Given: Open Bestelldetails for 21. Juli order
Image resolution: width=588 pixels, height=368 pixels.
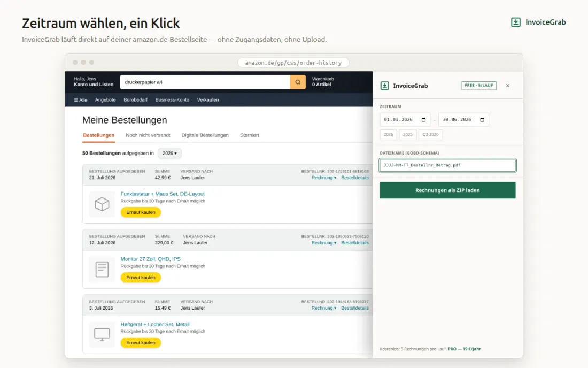Looking at the screenshot, I should (x=355, y=178).
